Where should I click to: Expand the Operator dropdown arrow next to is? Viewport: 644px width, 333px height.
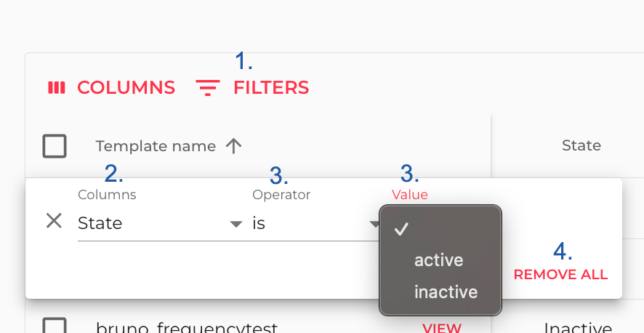click(x=374, y=224)
